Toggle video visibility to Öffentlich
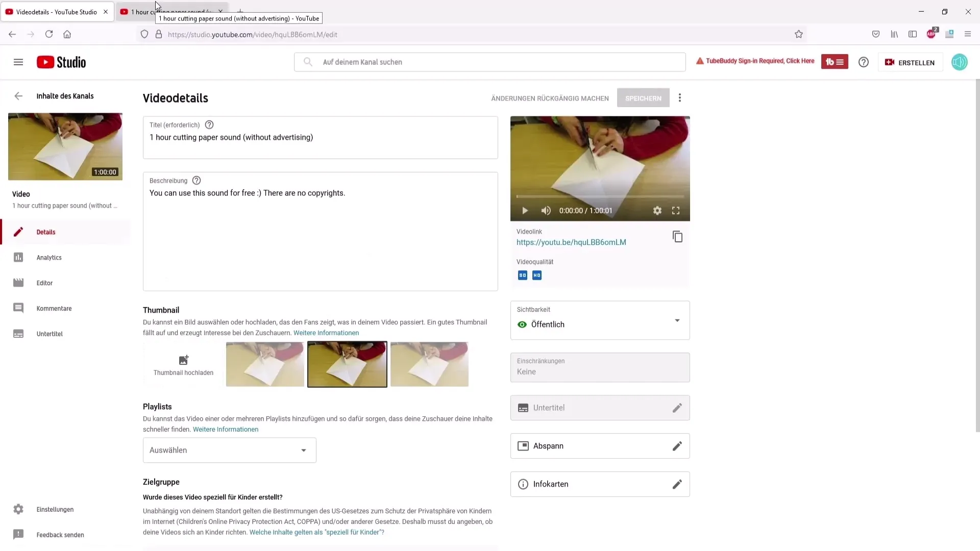The height and width of the screenshot is (551, 980). click(600, 323)
